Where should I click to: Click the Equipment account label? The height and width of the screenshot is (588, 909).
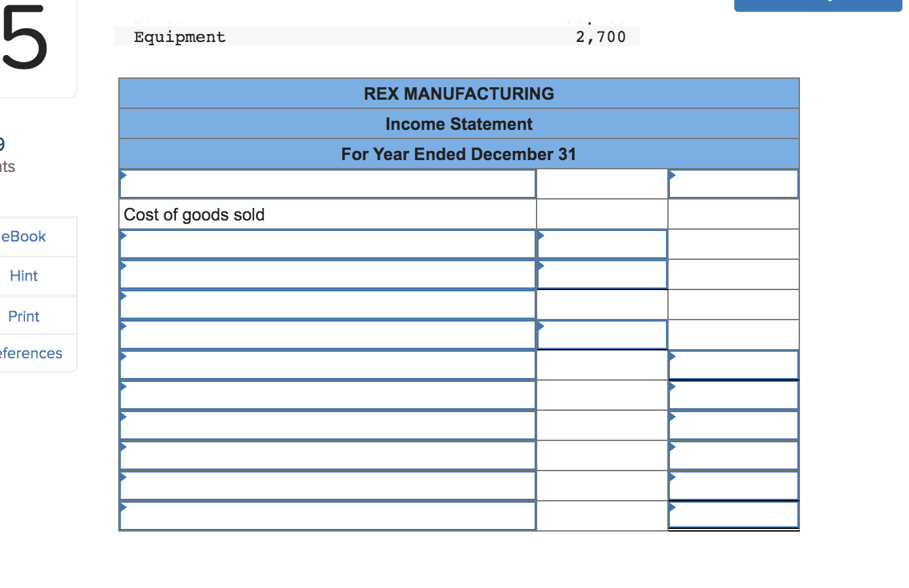pyautogui.click(x=180, y=37)
